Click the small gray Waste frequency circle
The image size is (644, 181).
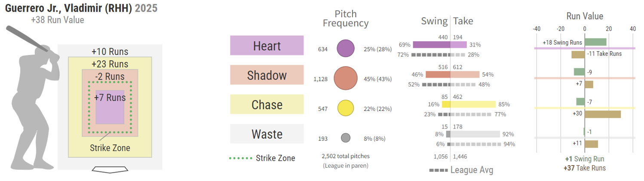point(346,138)
